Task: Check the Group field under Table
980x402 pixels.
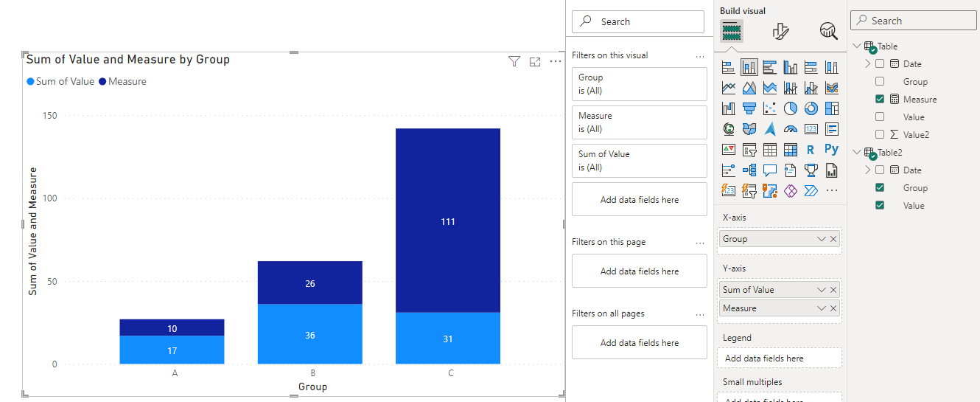Action: click(880, 81)
